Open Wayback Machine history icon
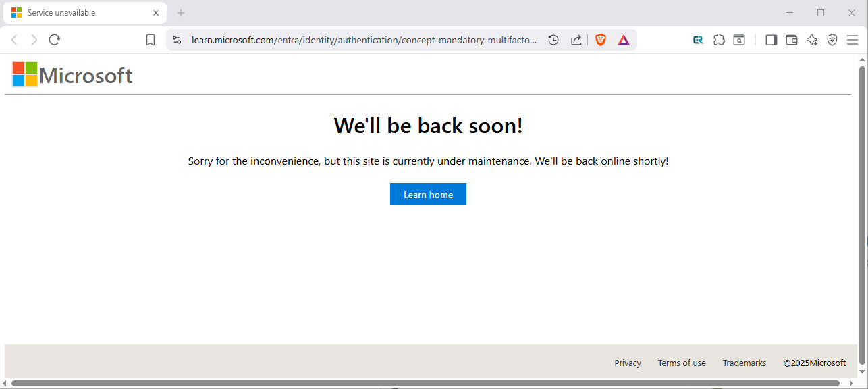Screen dimensions: 868x389 click(x=553, y=40)
